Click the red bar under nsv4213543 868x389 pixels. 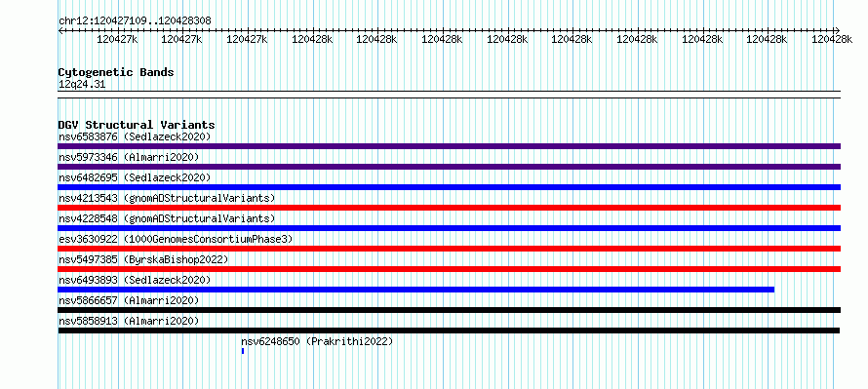(x=449, y=208)
